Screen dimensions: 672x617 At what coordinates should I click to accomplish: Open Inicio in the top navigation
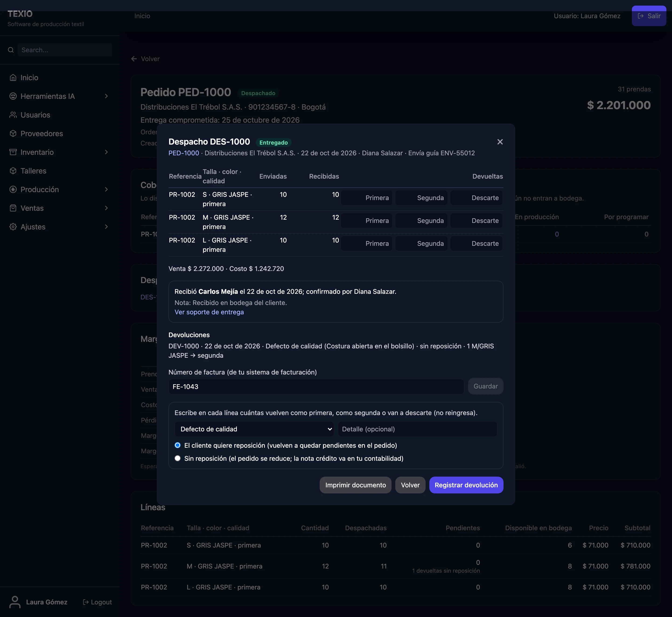click(142, 16)
